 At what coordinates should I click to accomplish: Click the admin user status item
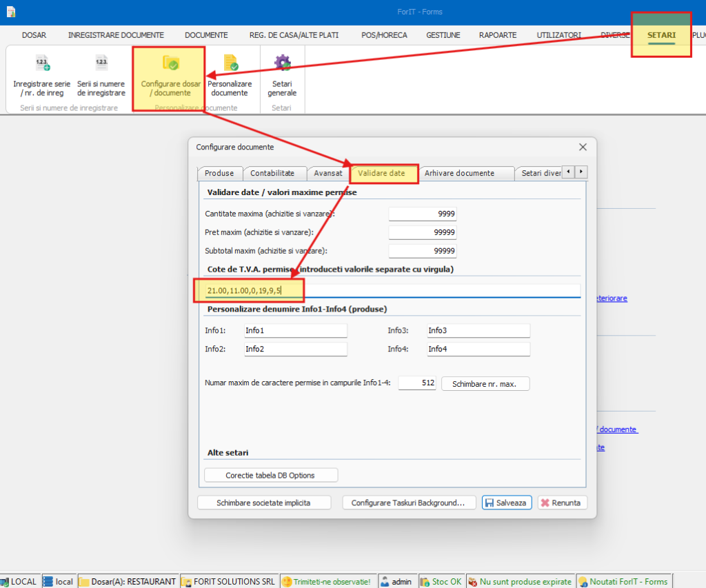[396, 581]
